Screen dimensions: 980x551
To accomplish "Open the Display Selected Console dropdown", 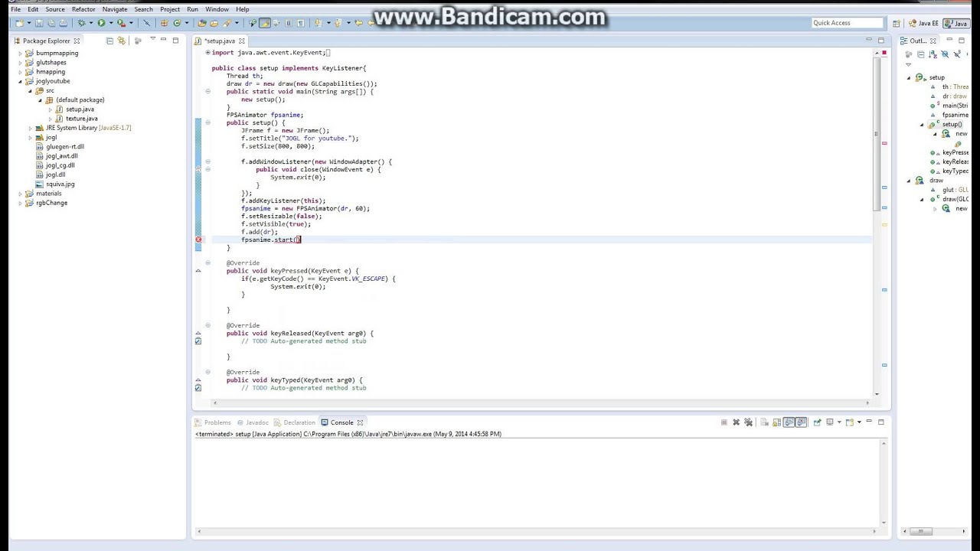I will pos(839,422).
